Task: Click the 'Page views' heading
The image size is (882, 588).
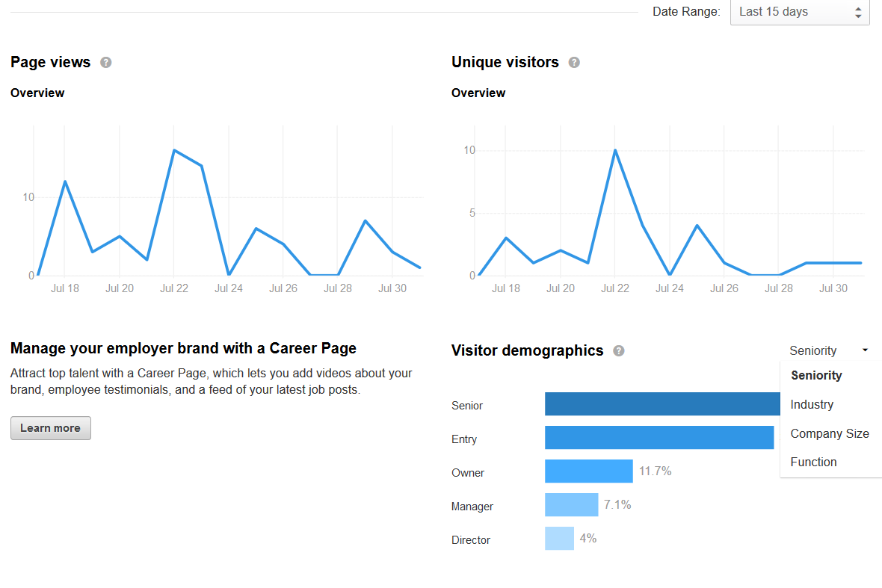Action: [51, 63]
